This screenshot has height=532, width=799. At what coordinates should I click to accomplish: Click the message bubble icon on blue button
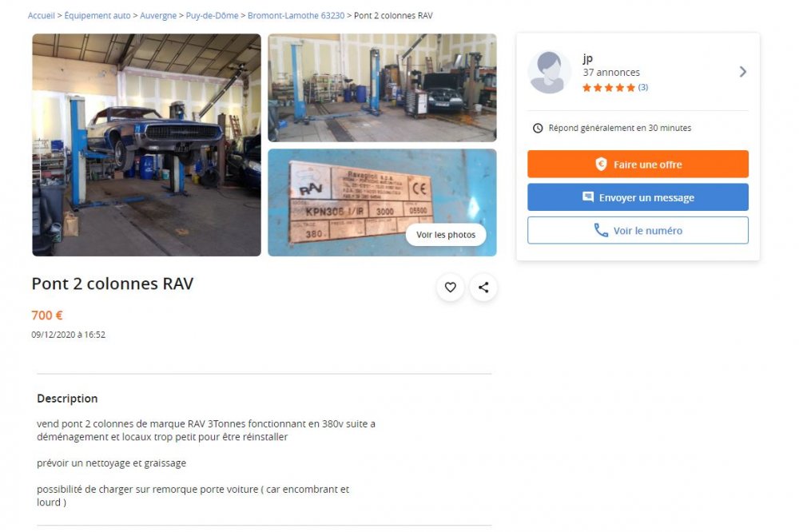(587, 197)
